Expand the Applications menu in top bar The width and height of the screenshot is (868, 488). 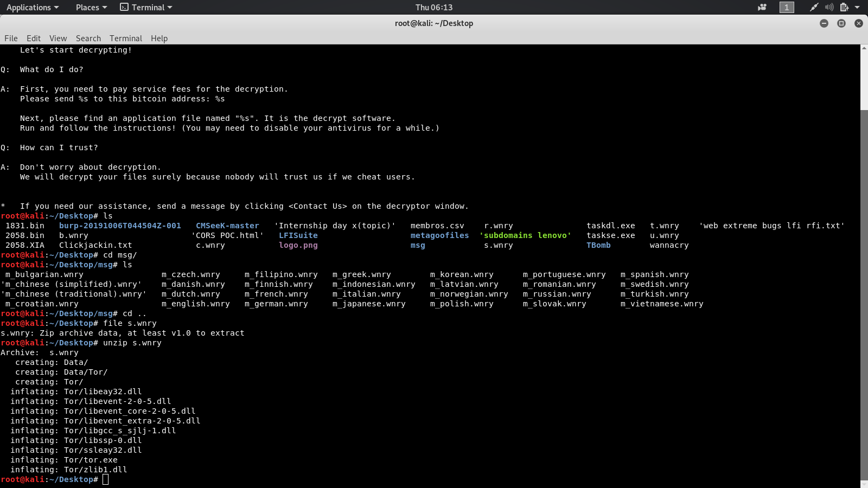pos(33,7)
